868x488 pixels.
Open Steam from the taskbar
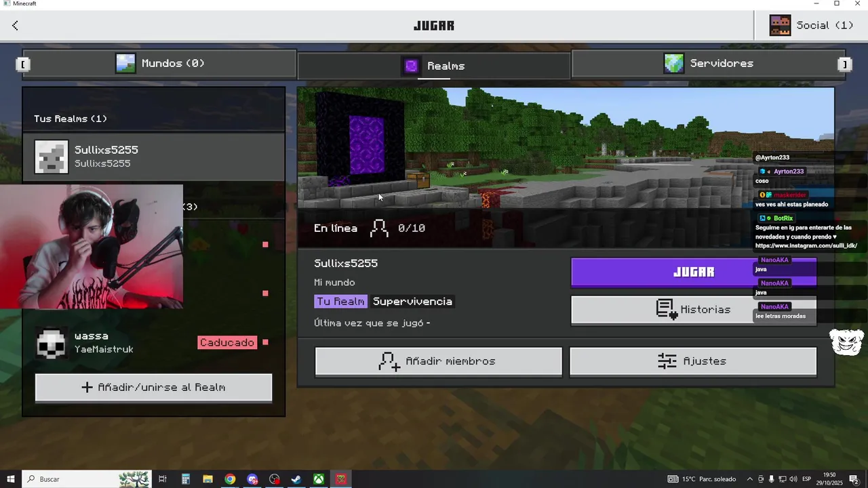(x=296, y=479)
